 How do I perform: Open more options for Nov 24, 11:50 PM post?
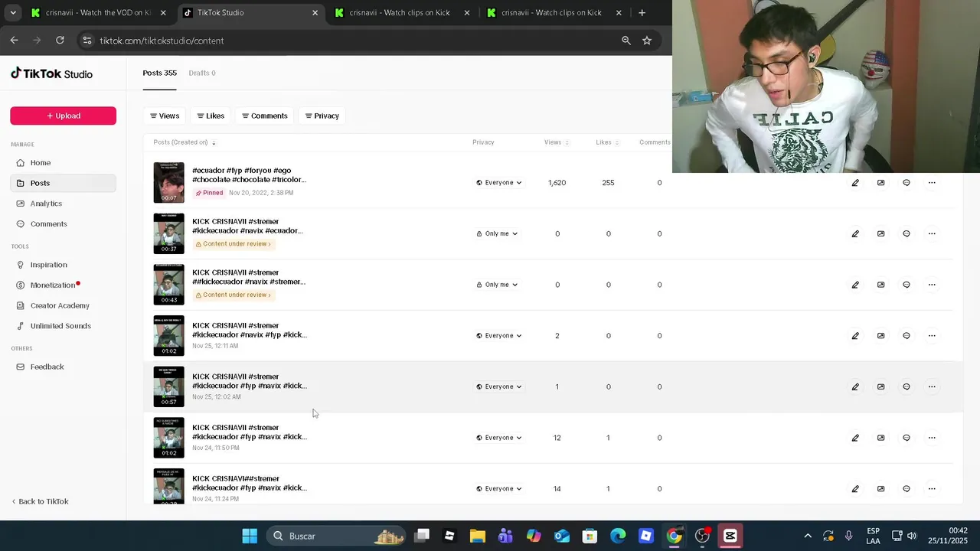click(x=932, y=438)
